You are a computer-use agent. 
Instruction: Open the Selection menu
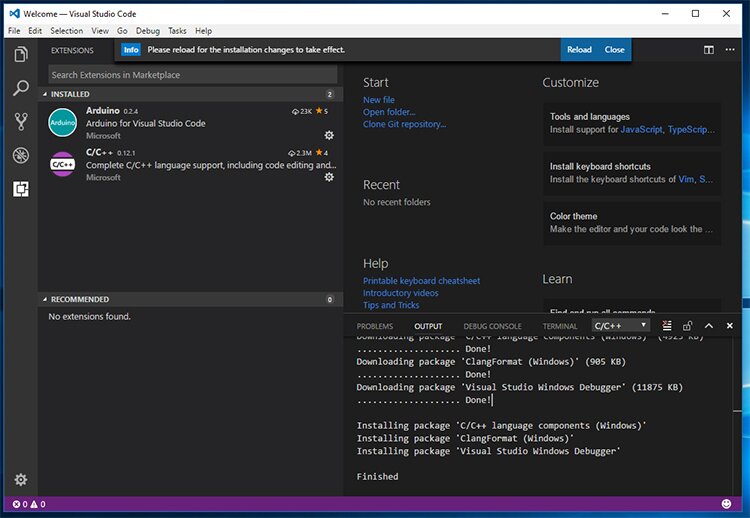coord(66,31)
